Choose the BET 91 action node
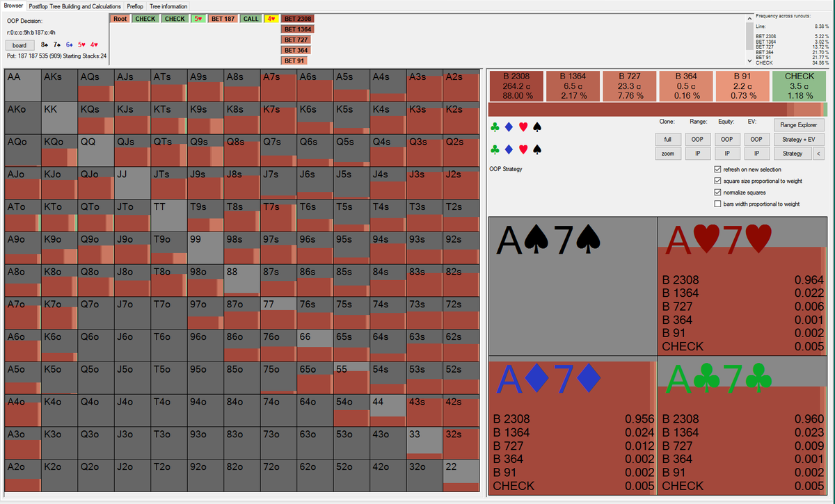This screenshot has height=504, width=835. (x=294, y=60)
